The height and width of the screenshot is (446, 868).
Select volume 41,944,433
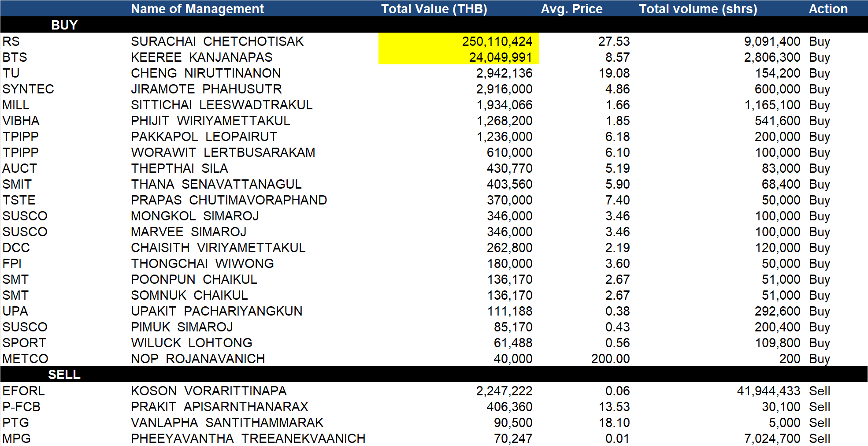(768, 391)
